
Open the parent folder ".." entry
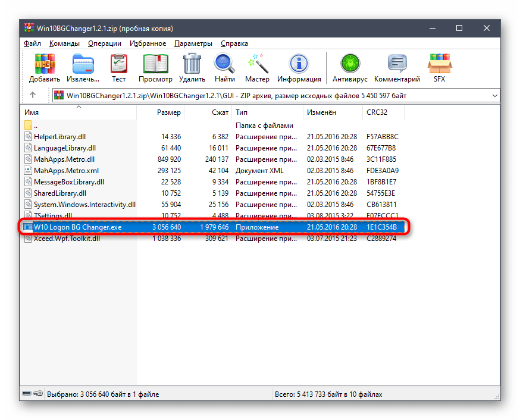click(36, 126)
